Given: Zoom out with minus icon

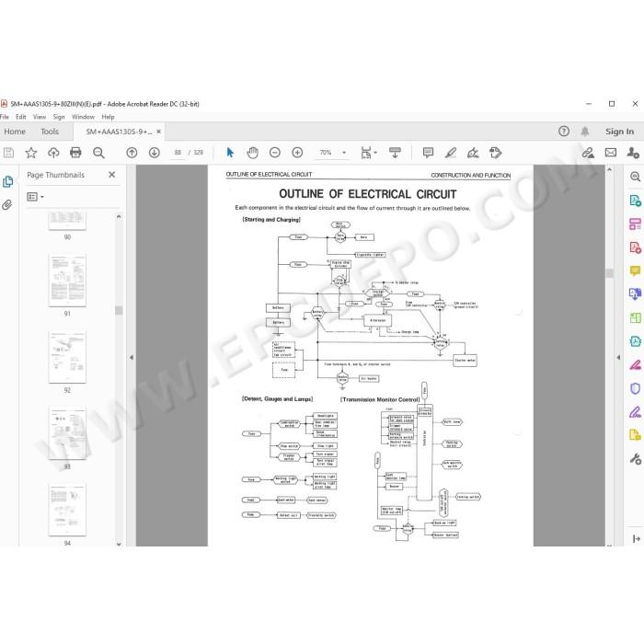Looking at the screenshot, I should coord(275,153).
